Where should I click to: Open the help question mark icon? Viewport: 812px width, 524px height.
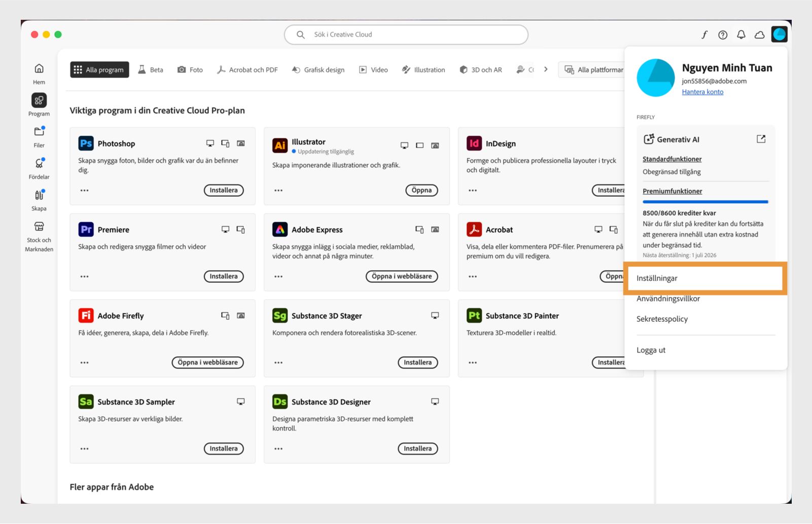(723, 34)
